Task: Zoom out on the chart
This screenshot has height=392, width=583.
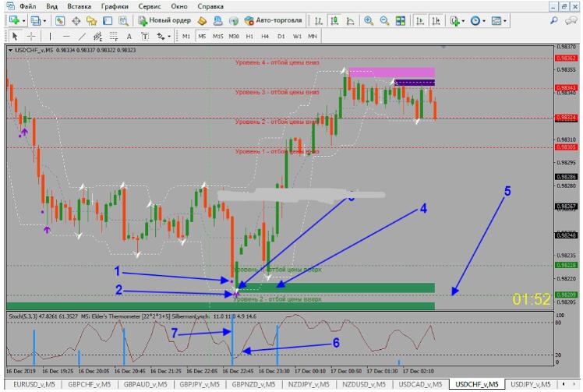Action: (x=384, y=21)
